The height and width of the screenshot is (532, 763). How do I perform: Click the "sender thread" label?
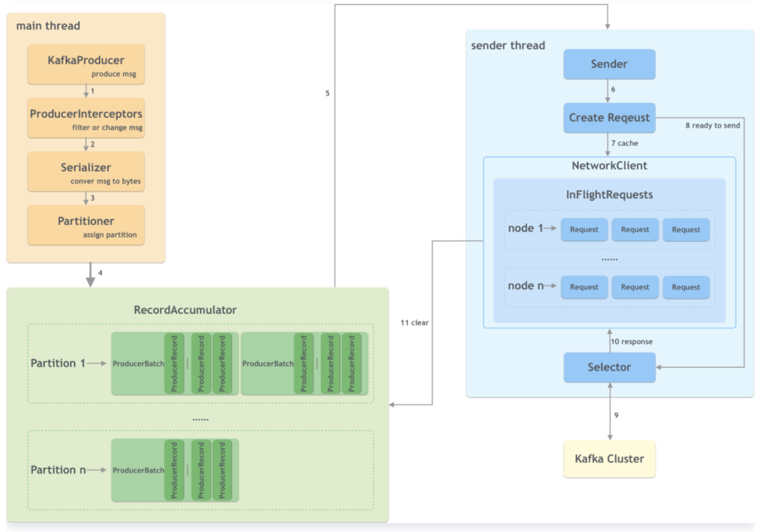[x=508, y=46]
